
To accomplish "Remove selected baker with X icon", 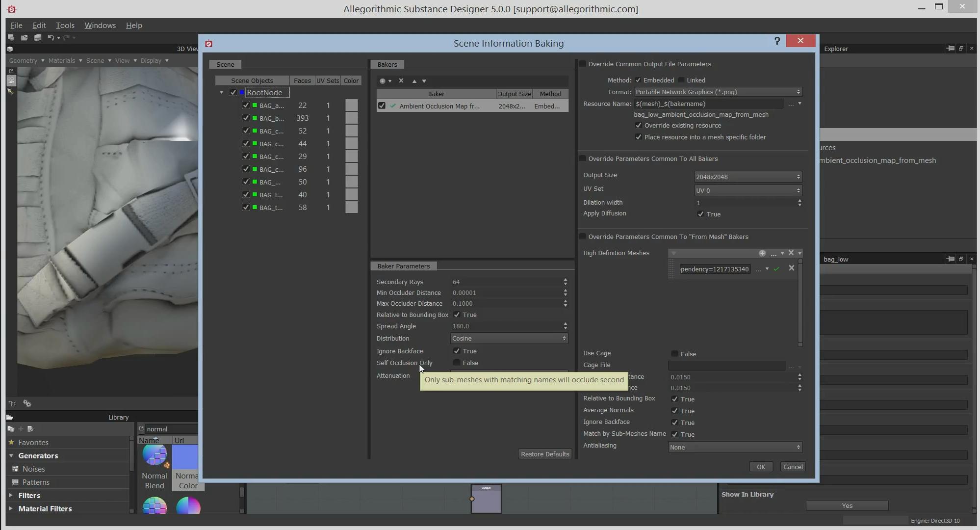I will point(401,81).
